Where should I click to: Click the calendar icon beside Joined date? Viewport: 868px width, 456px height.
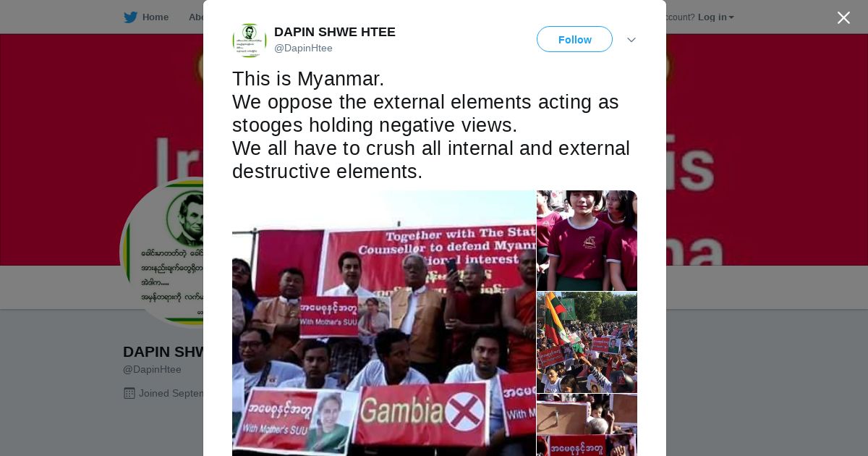click(x=129, y=393)
